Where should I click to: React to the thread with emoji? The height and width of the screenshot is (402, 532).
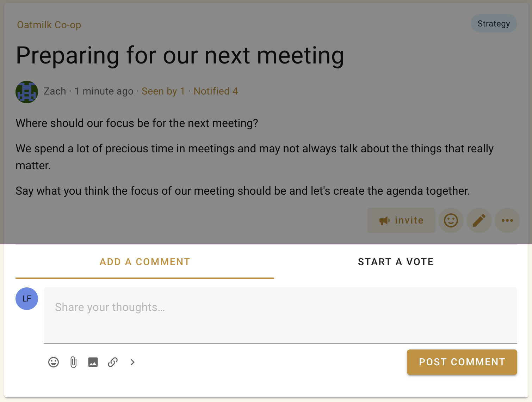(451, 220)
